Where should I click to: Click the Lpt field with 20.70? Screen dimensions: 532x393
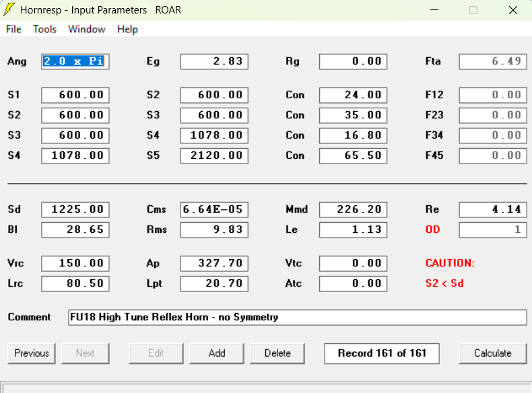(214, 283)
